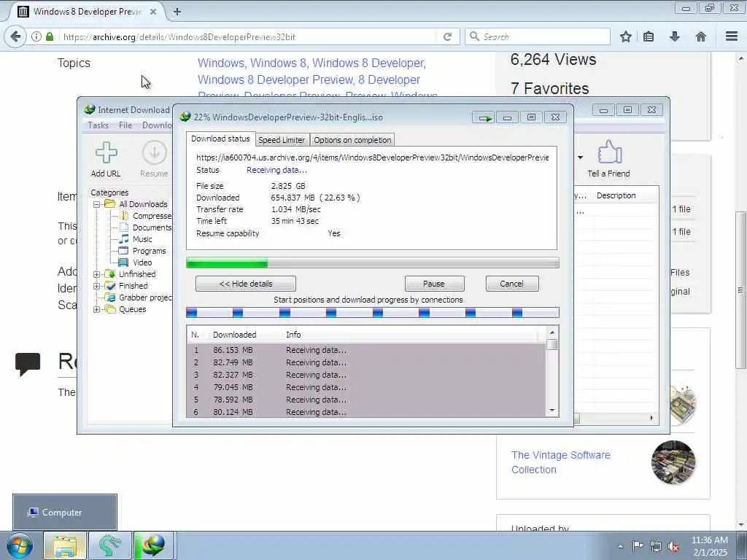Click the Resume download arrow icon in IDM

[155, 153]
